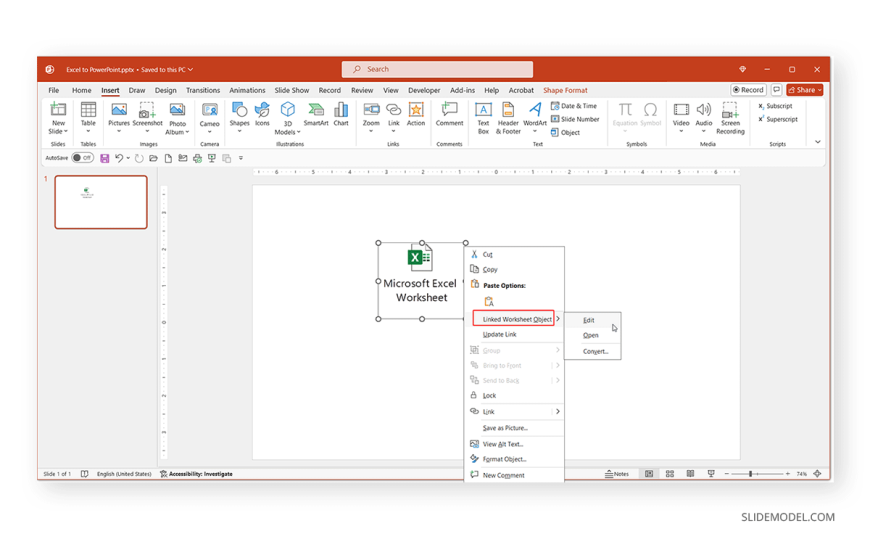This screenshot has height=539, width=870.
Task: Insert a Video
Action: coord(681,118)
